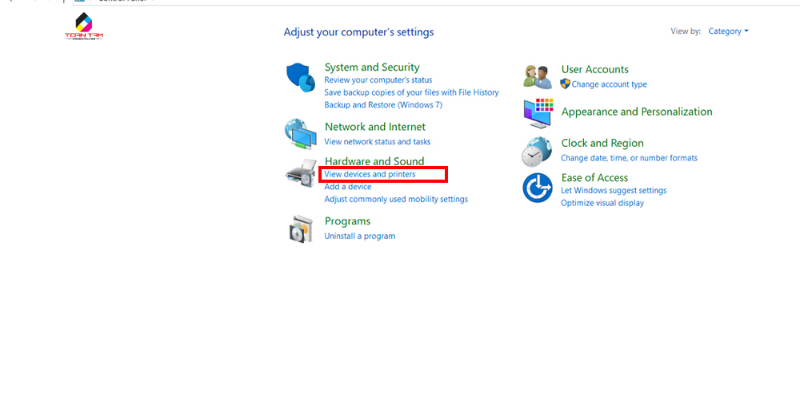Click the Ease of Access icon
This screenshot has height=400, width=800.
[x=537, y=188]
